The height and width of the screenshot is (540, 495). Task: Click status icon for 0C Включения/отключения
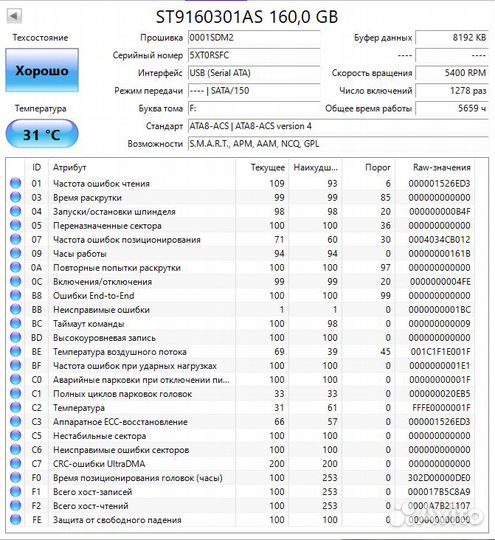click(16, 281)
